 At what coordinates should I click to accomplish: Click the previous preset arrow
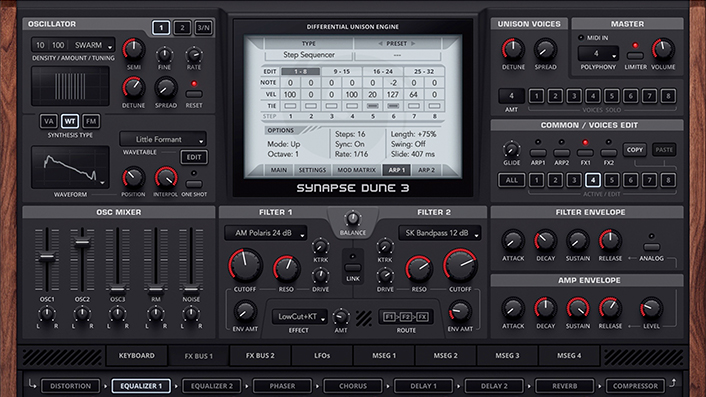[x=380, y=44]
